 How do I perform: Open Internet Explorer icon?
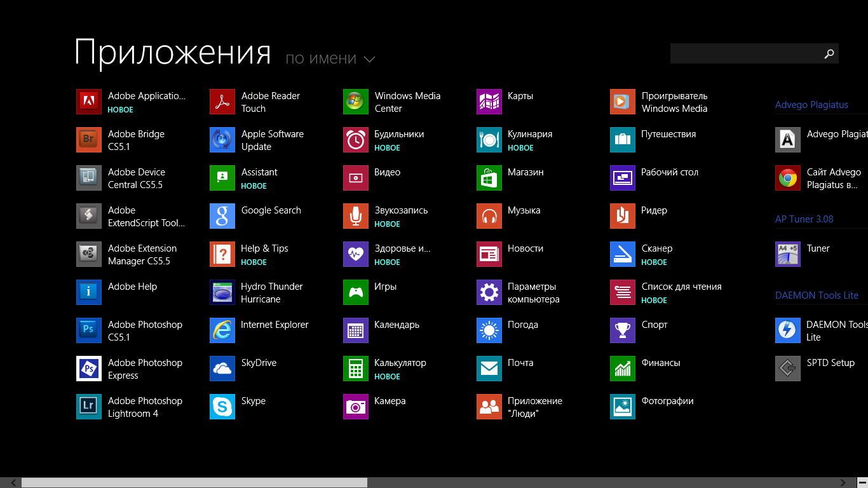(x=222, y=330)
